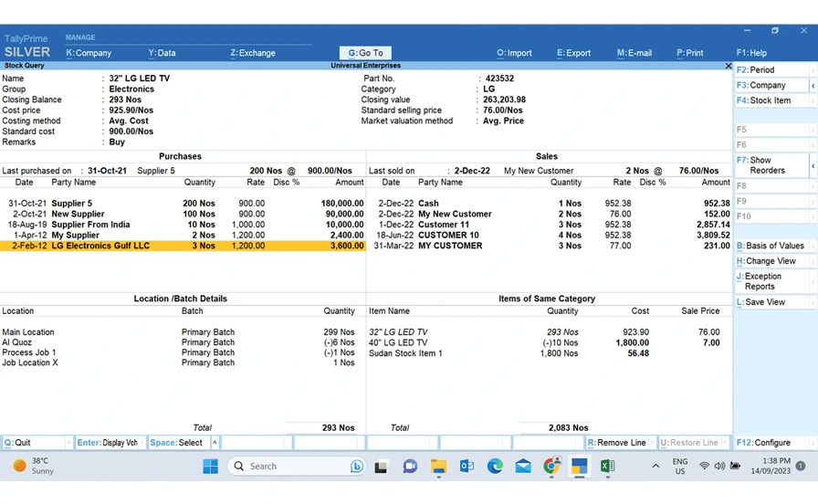Open the sunny weather widget
This screenshot has height=504, width=818.
pos(34,466)
